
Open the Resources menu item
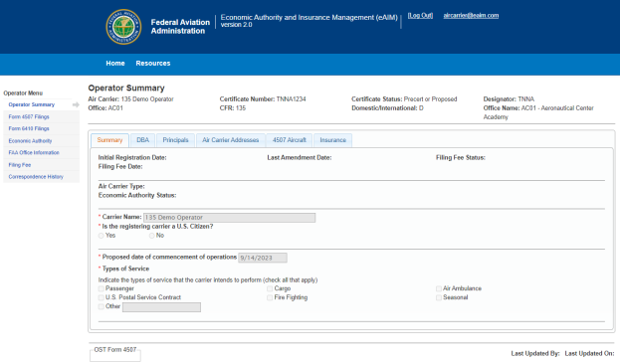pos(153,64)
